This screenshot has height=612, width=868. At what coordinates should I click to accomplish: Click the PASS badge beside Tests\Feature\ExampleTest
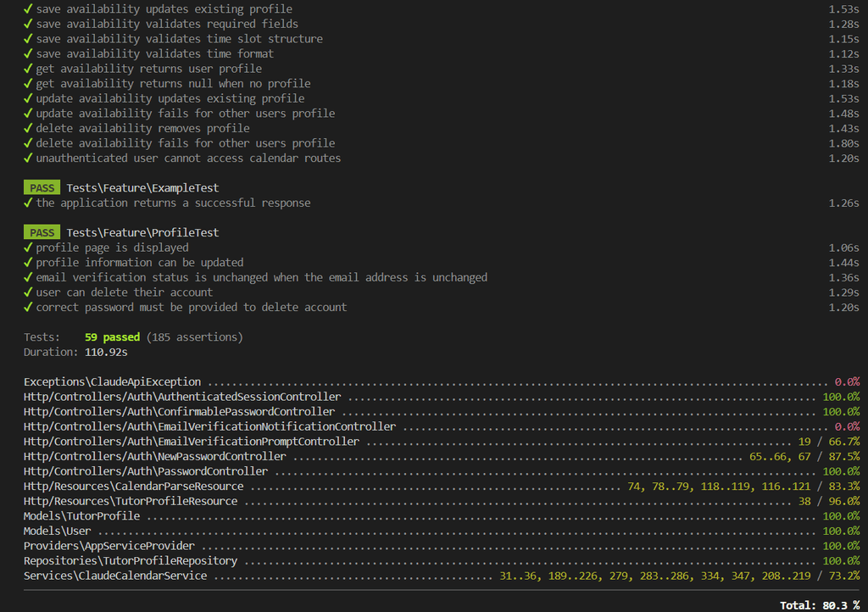pyautogui.click(x=42, y=188)
